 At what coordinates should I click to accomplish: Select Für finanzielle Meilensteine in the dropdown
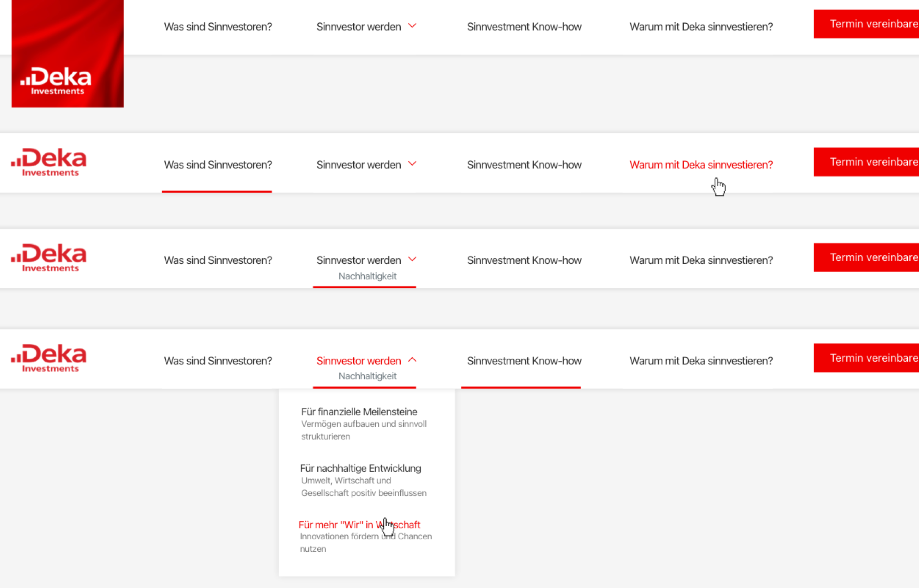(x=359, y=412)
